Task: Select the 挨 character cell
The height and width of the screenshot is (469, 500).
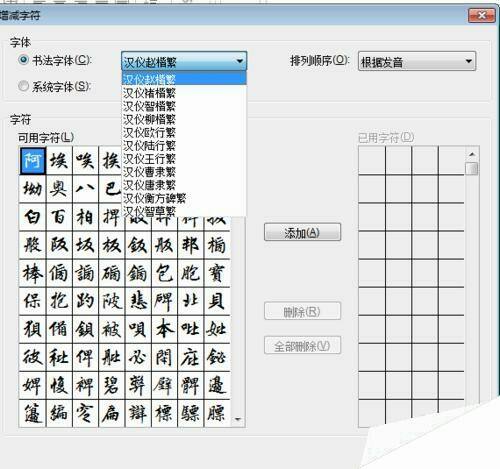Action: tap(111, 161)
